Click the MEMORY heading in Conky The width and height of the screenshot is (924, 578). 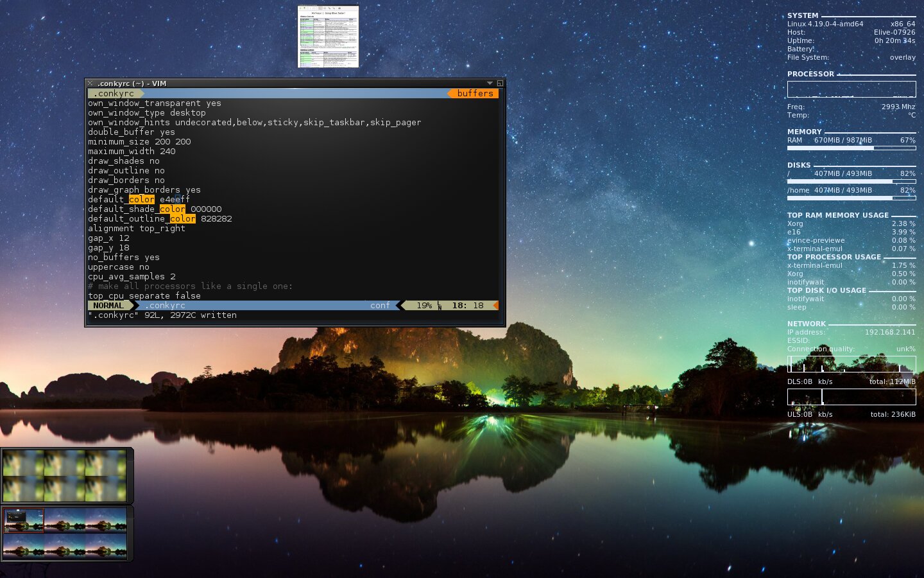click(805, 132)
